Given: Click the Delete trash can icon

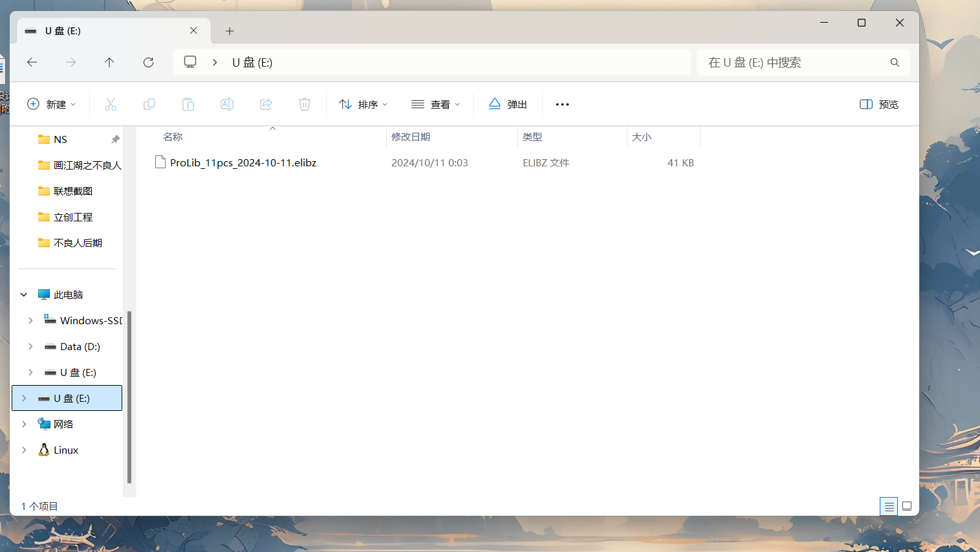Looking at the screenshot, I should coord(305,104).
